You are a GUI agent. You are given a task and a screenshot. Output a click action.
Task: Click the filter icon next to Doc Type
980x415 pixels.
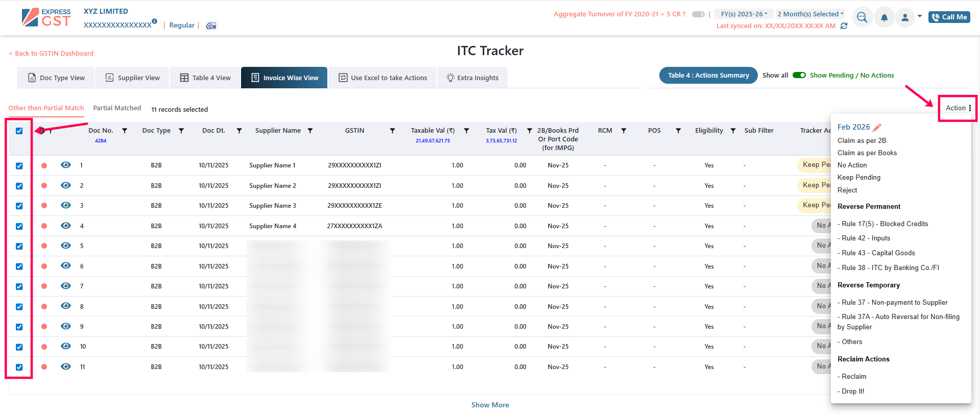(x=181, y=131)
